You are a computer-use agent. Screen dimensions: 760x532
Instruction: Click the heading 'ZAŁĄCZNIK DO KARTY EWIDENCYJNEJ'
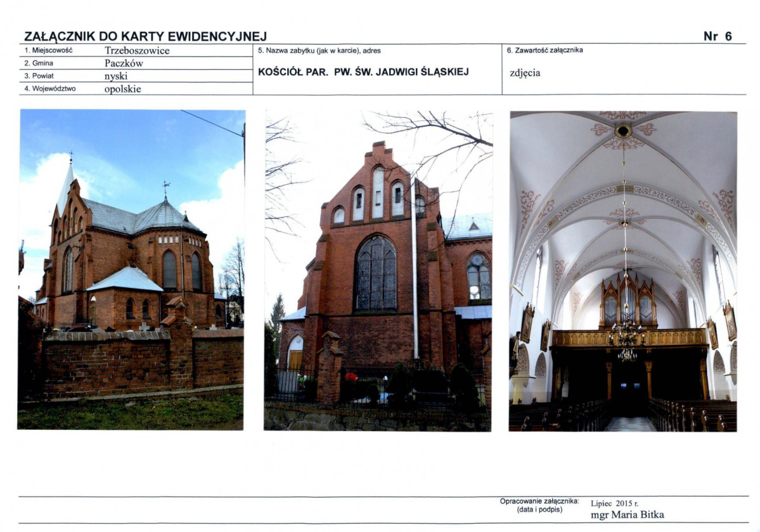pos(145,36)
